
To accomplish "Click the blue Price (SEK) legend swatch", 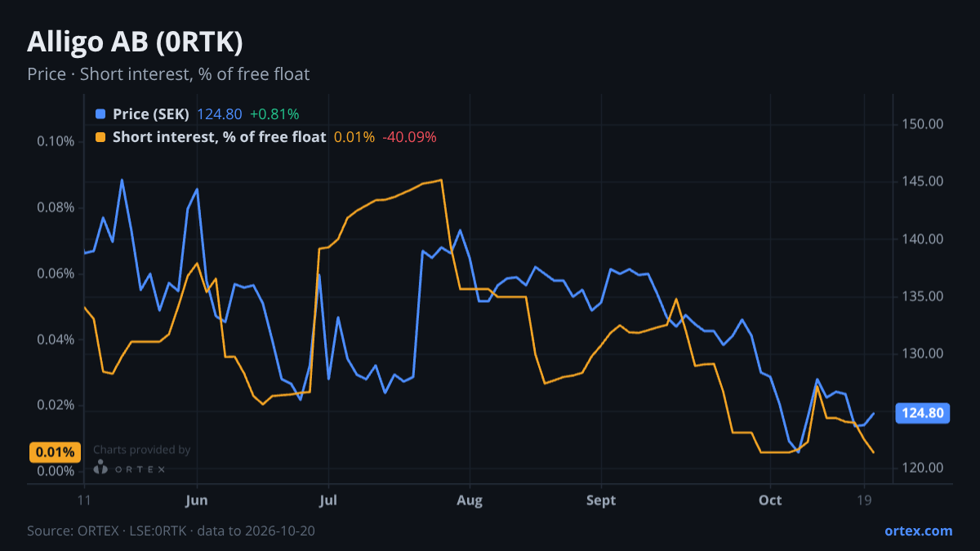I will (100, 114).
